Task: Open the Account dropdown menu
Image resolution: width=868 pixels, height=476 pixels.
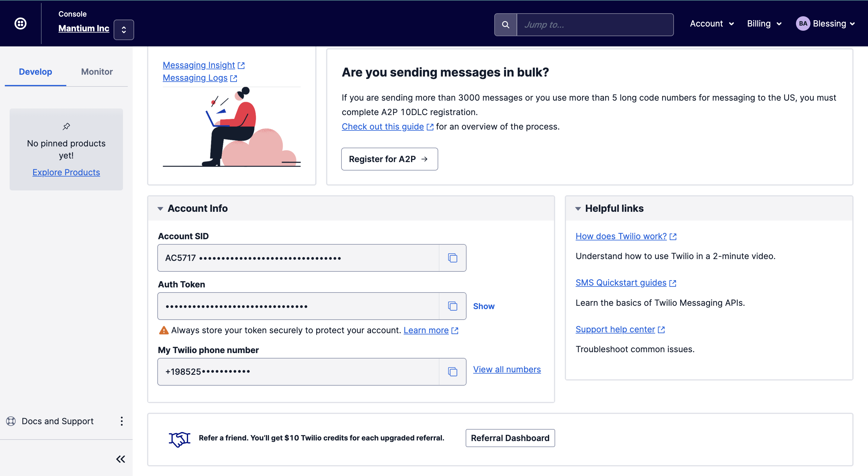Action: coord(712,23)
